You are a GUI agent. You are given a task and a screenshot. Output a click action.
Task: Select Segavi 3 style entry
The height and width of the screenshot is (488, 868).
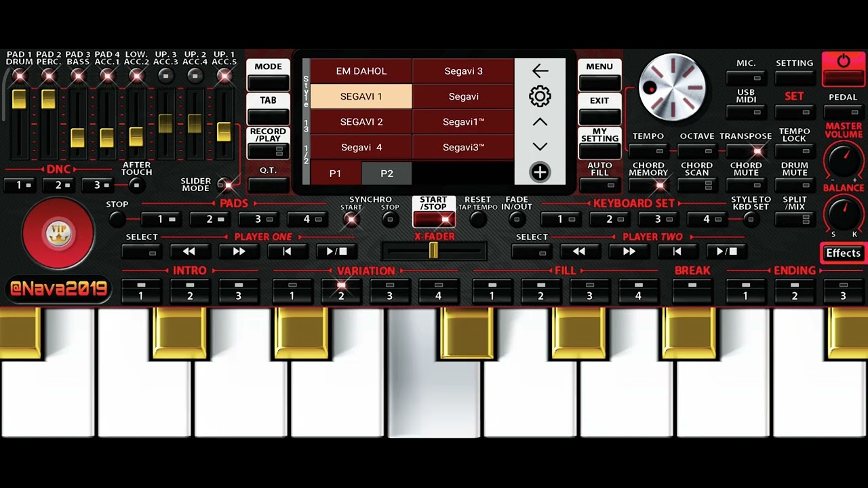(x=463, y=70)
